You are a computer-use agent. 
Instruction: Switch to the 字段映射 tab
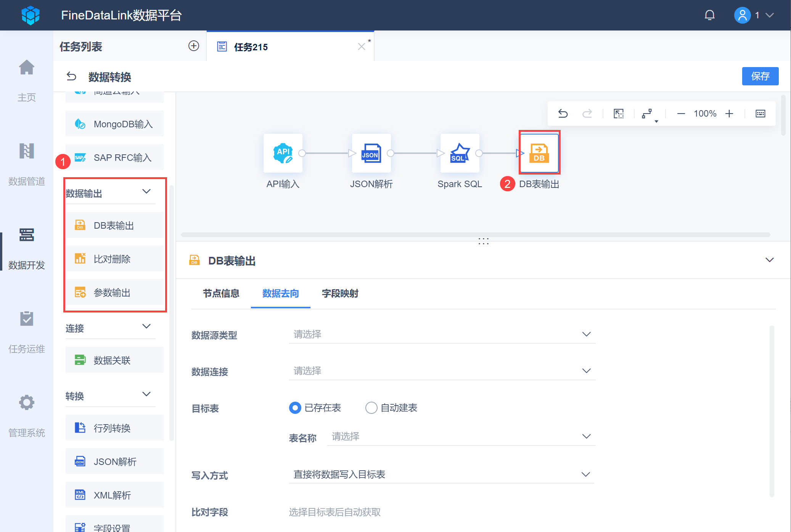click(x=340, y=293)
